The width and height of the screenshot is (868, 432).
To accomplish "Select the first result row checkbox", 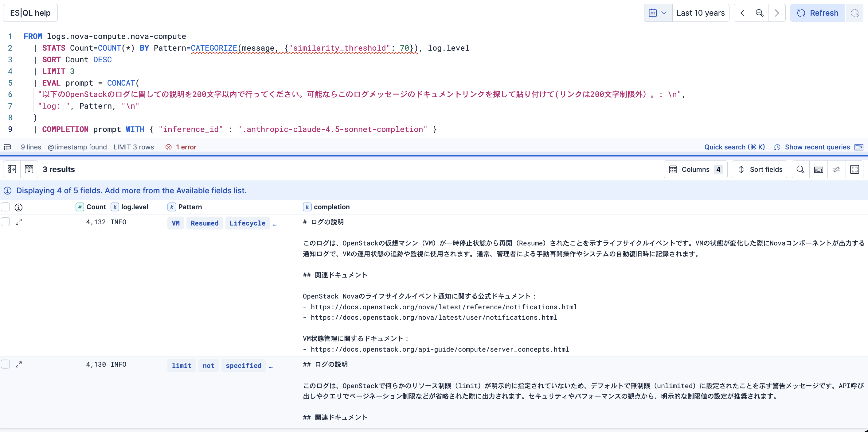I will (6, 222).
